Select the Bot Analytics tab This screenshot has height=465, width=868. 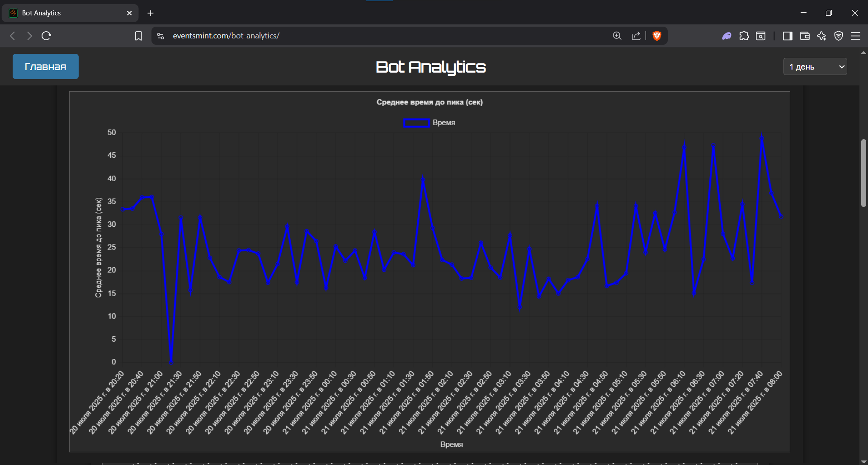tap(68, 13)
